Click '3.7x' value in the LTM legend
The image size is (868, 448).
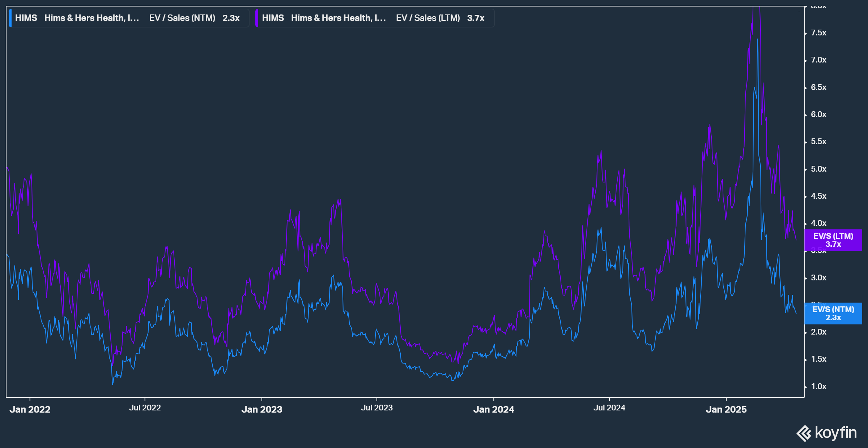tap(476, 18)
